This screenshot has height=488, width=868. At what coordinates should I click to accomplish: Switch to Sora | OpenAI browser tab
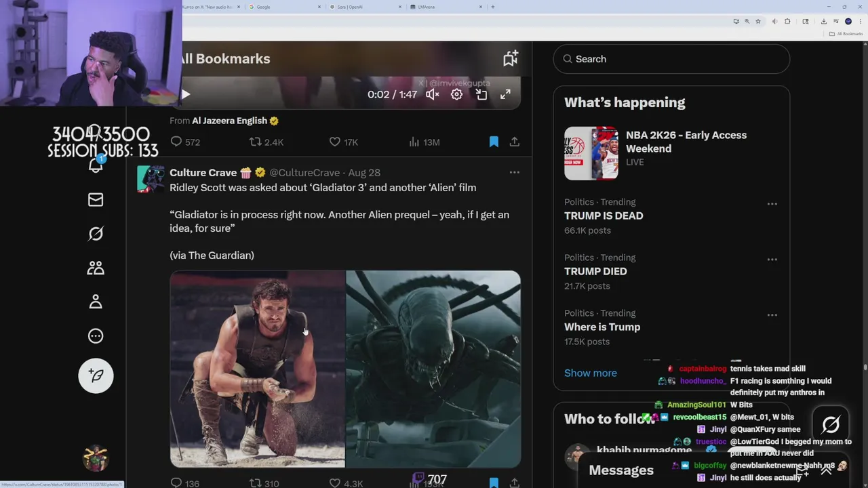coord(365,7)
